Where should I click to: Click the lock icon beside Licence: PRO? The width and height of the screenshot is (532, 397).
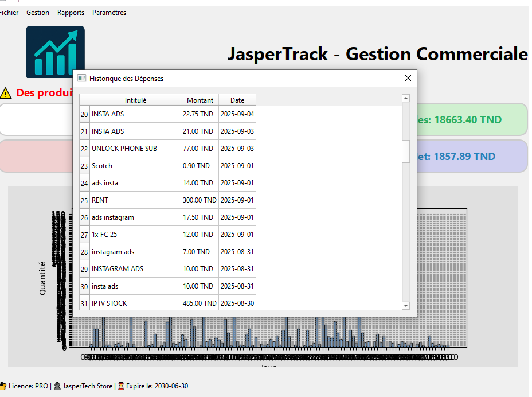point(3,386)
